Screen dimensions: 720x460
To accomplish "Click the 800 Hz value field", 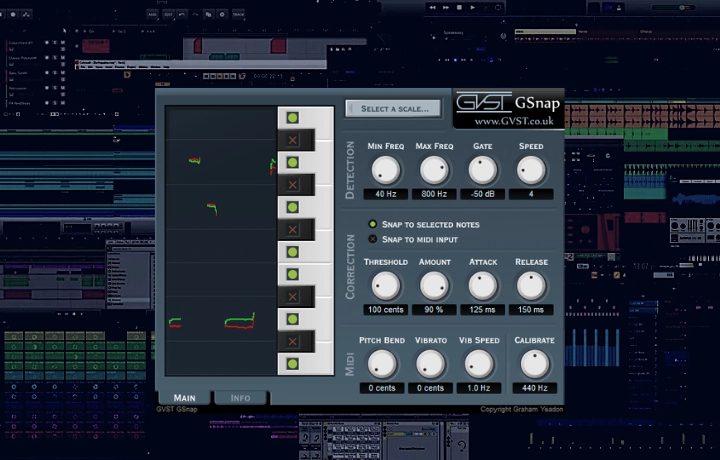I will (434, 194).
